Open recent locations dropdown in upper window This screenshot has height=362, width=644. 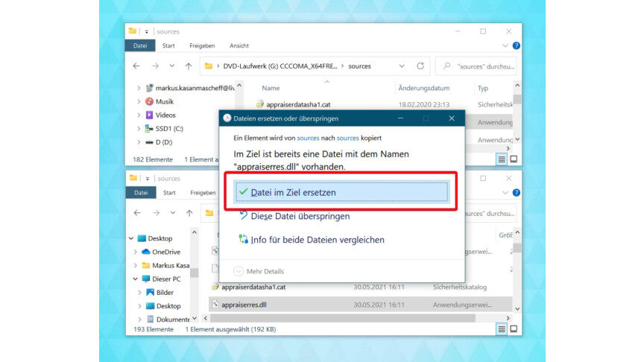tap(172, 66)
